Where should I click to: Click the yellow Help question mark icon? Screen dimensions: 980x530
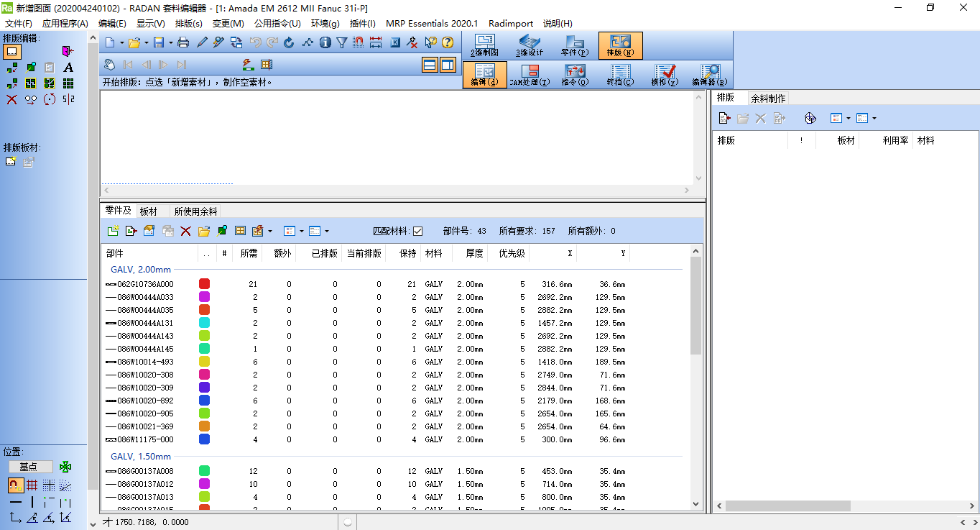(448, 42)
